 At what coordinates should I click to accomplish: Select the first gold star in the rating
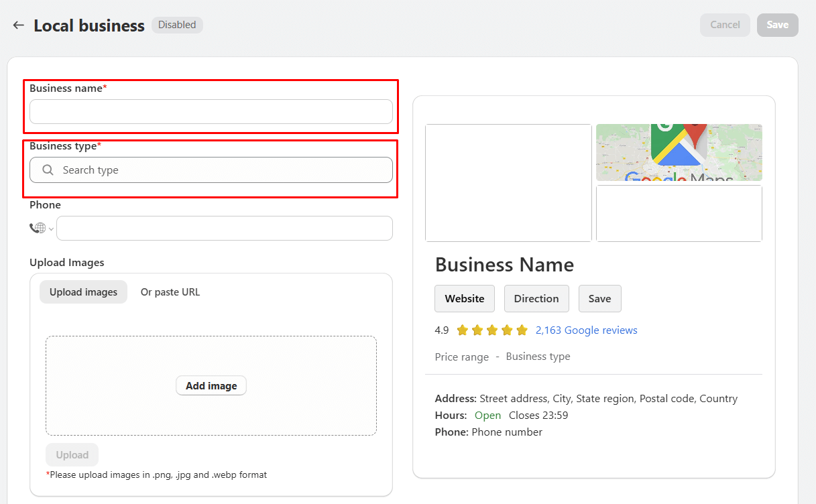(462, 330)
